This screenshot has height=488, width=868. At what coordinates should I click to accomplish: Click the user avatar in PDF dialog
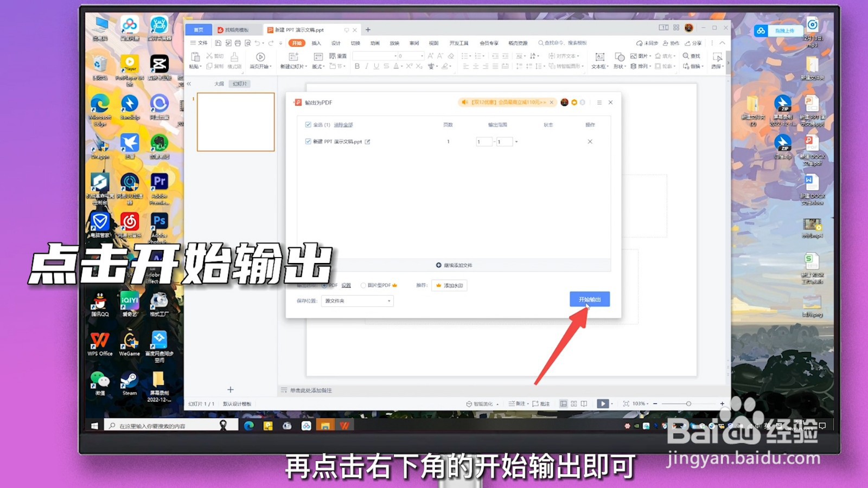564,102
